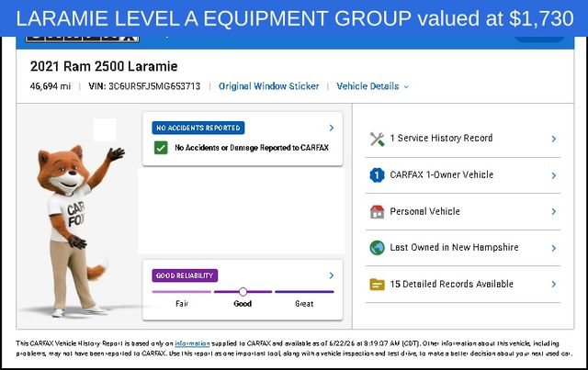Screen dimensions: 588x370
Task: Click the wrench Service History icon
Action: click(x=377, y=139)
